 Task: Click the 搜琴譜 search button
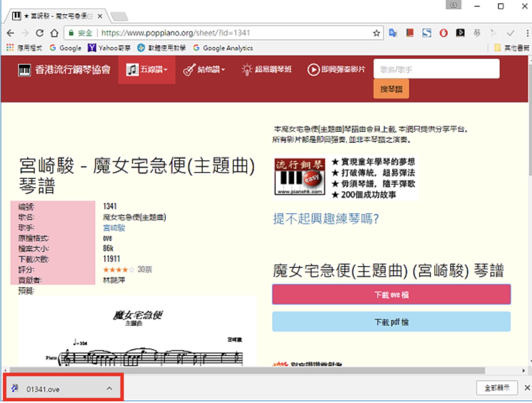pos(391,89)
